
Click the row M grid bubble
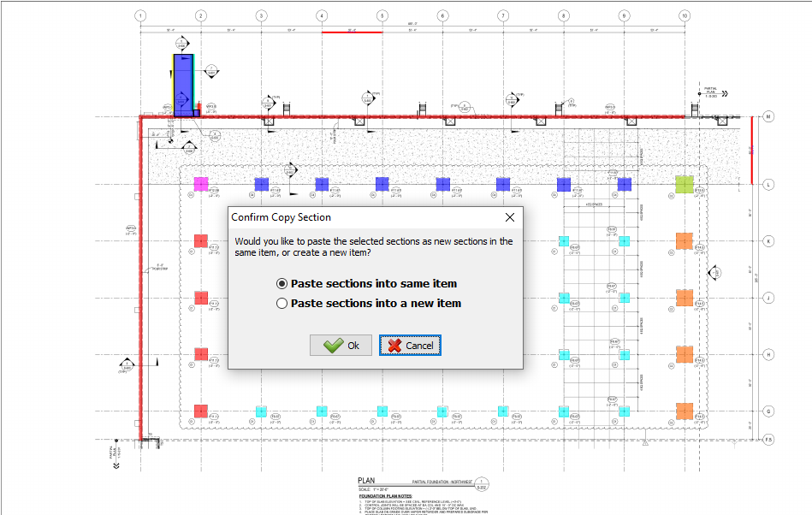click(768, 116)
